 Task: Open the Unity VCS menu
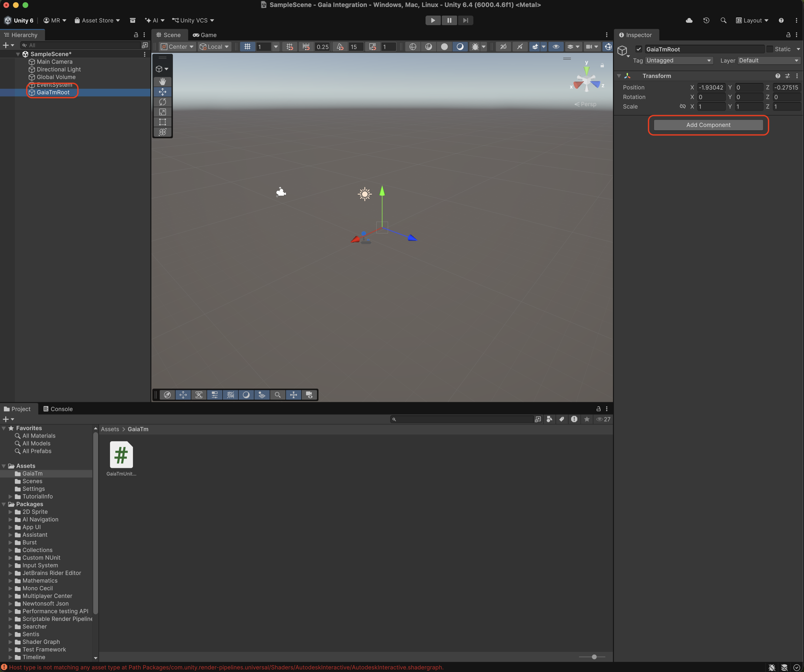(193, 20)
